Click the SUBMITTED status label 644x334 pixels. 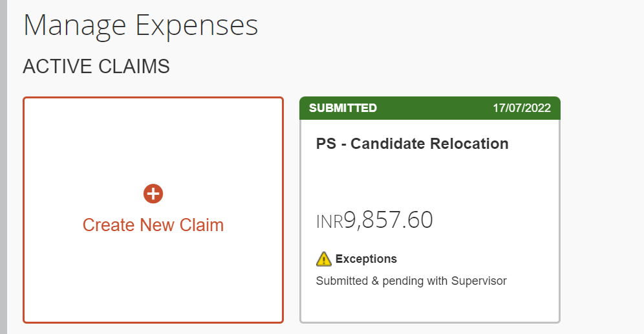[343, 107]
